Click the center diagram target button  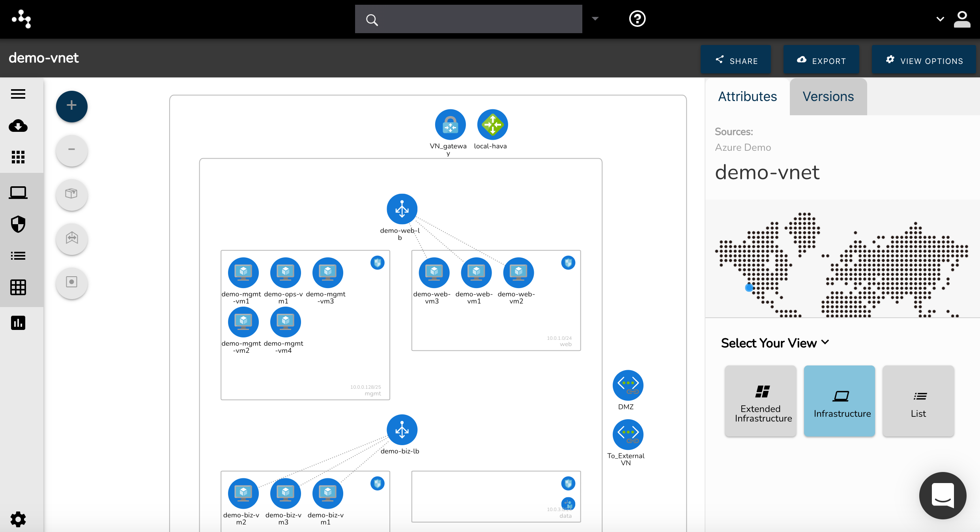pyautogui.click(x=72, y=283)
